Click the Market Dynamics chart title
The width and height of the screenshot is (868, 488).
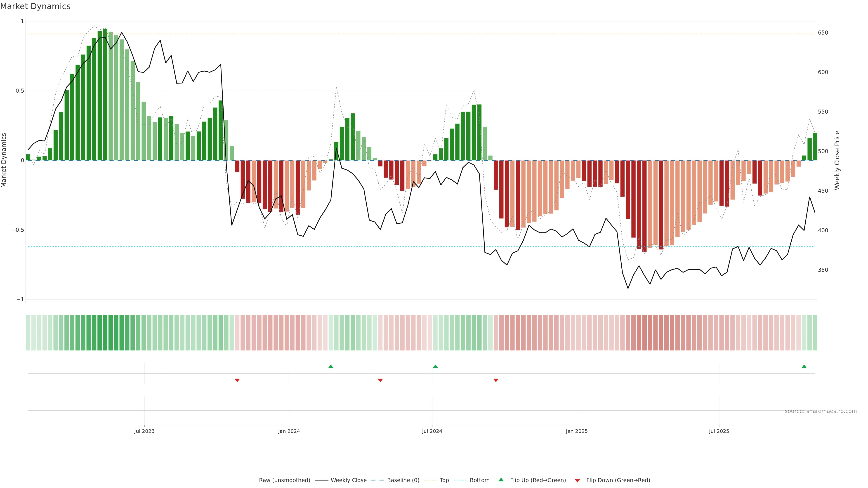35,6
